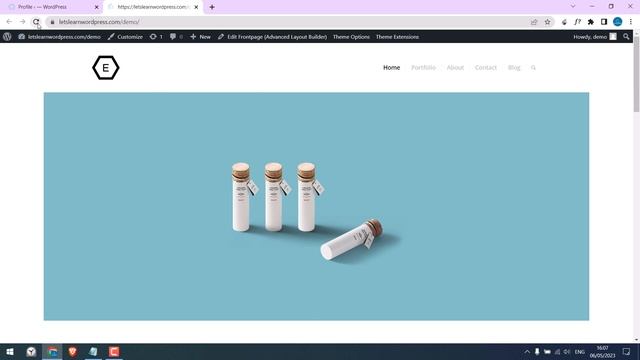Open updates item in admin bar

click(156, 37)
